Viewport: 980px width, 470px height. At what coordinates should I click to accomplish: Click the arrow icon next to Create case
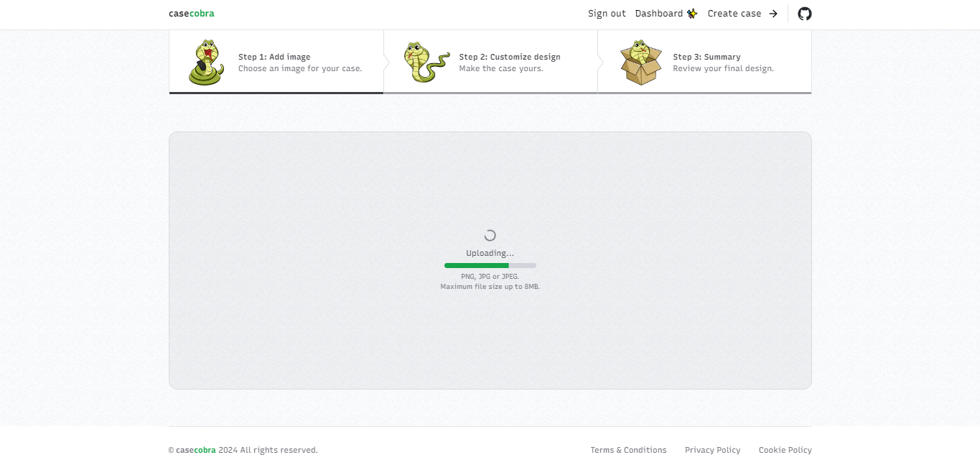773,14
